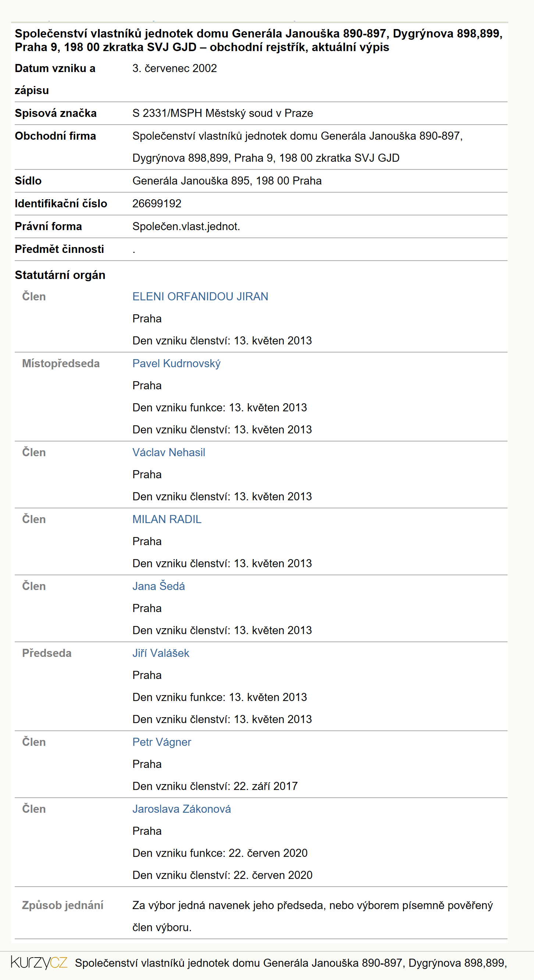
Task: Follow the Petr Vágner link
Action: tap(162, 742)
